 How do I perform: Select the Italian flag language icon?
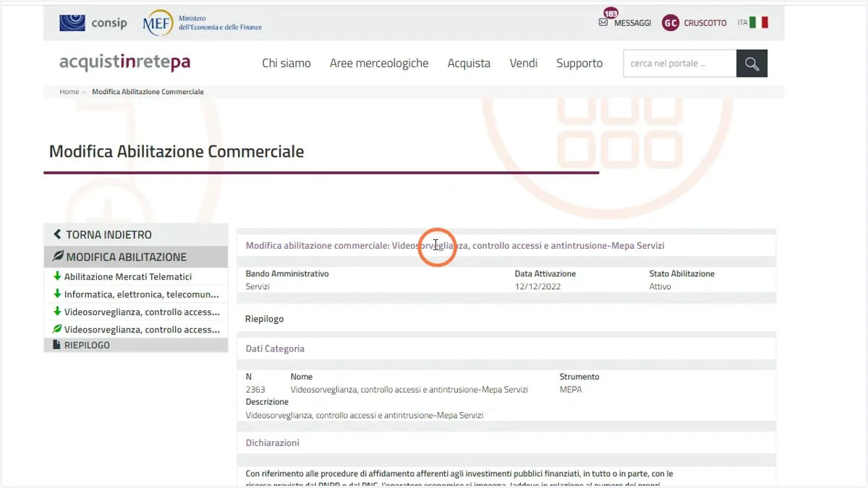coord(759,22)
